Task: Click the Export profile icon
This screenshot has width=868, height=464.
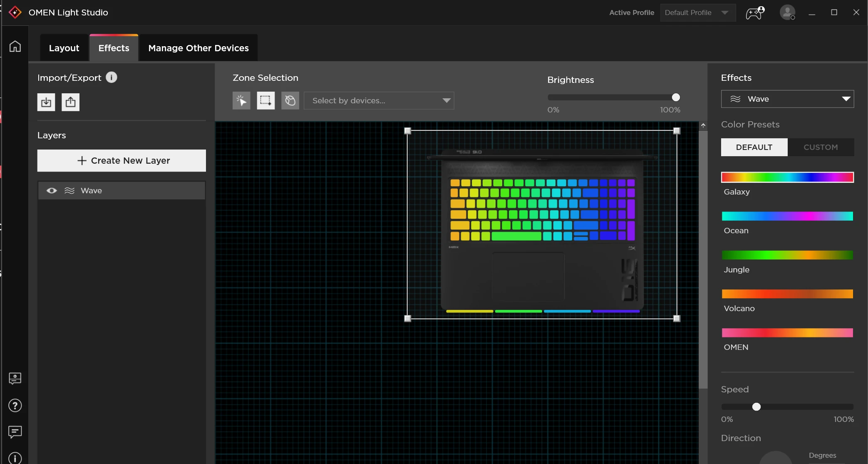Action: coord(71,102)
